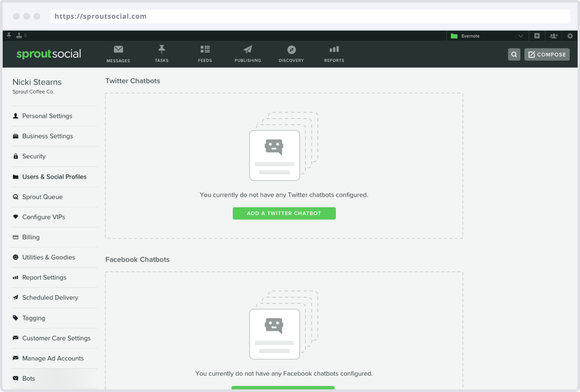Click the Sprout Coffee Co. text

point(33,92)
